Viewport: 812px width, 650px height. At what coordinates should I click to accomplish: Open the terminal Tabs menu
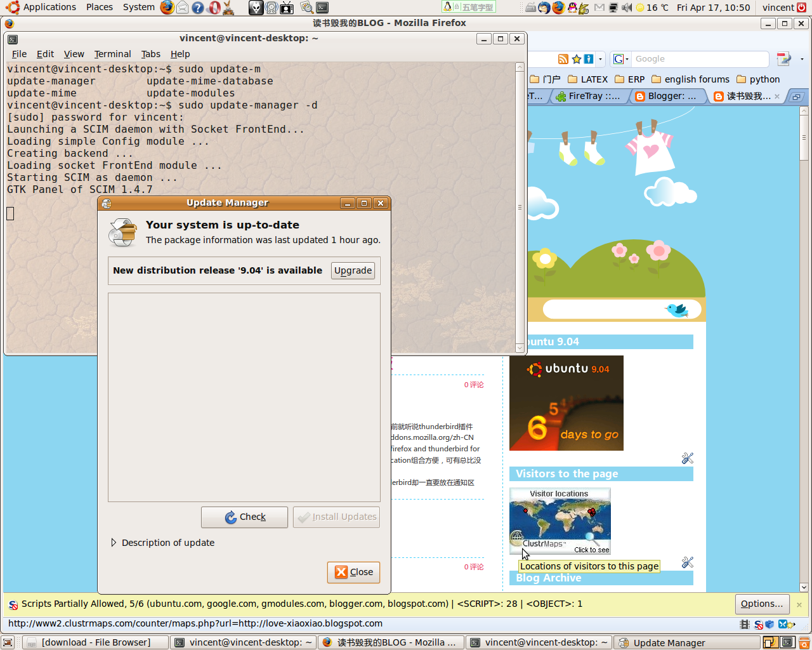pos(150,54)
